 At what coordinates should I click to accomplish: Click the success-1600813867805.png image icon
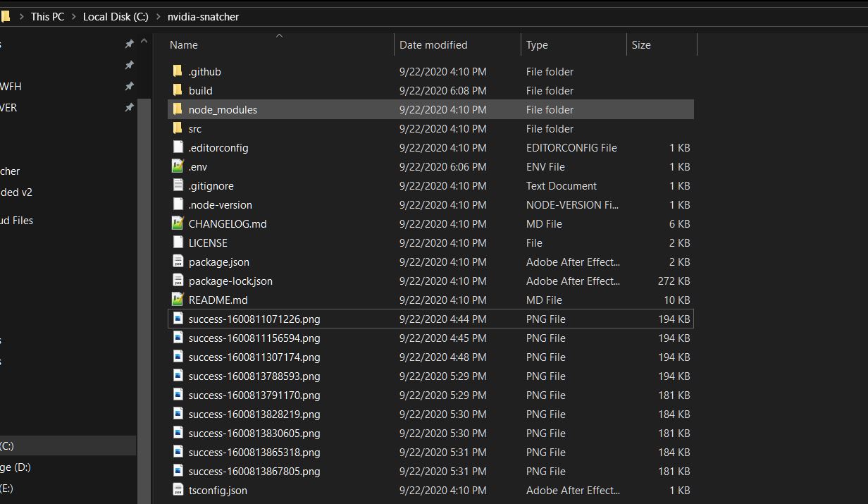[178, 471]
